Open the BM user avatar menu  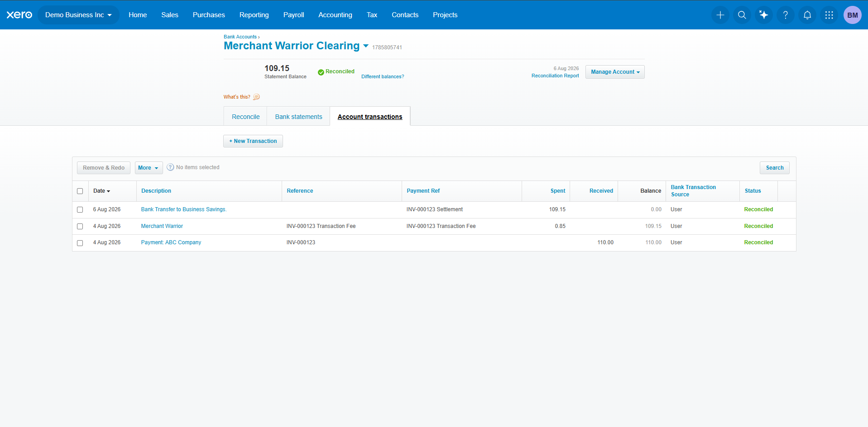[852, 15]
